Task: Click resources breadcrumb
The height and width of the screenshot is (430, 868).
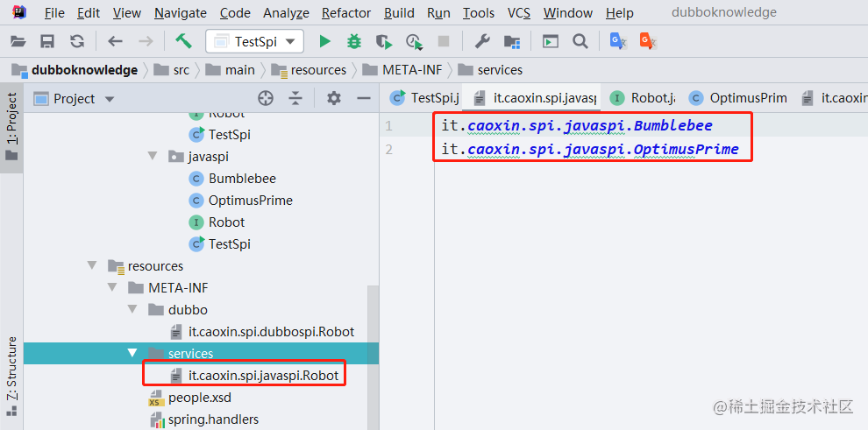Action: (x=310, y=70)
